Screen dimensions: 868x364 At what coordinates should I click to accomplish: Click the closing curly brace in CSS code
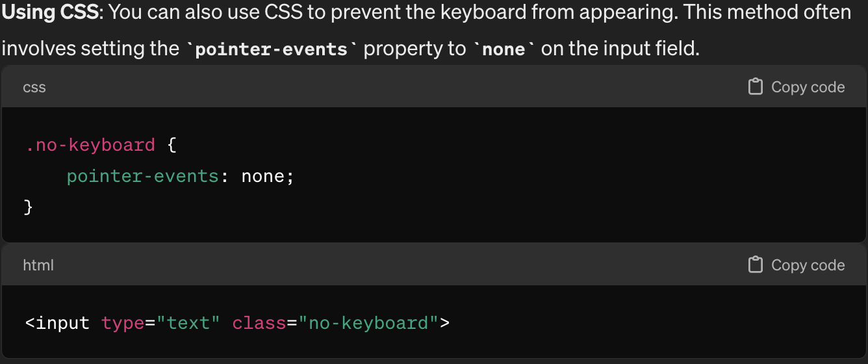pos(29,207)
